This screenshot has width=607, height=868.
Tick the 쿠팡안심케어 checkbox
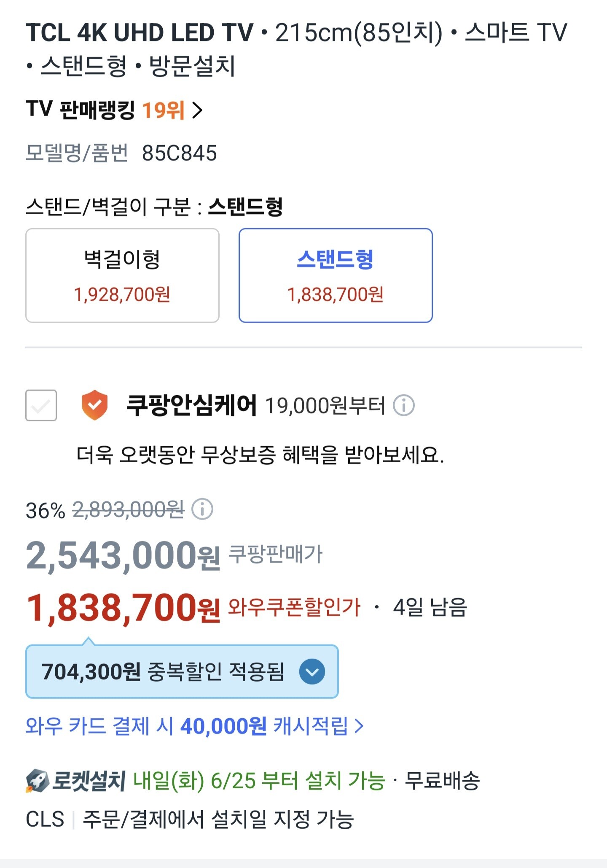click(41, 405)
